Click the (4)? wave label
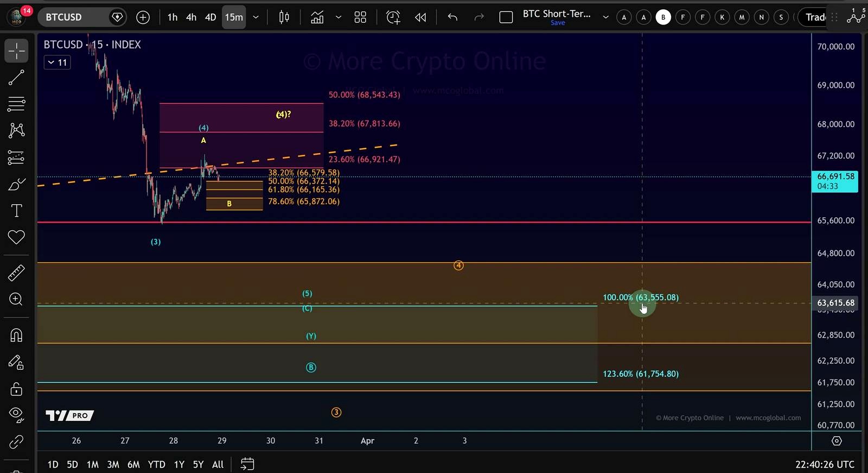868x473 pixels. coord(284,114)
